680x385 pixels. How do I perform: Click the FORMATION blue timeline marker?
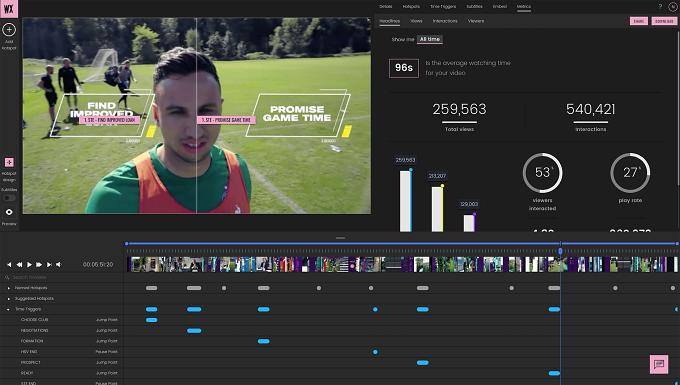tap(264, 341)
